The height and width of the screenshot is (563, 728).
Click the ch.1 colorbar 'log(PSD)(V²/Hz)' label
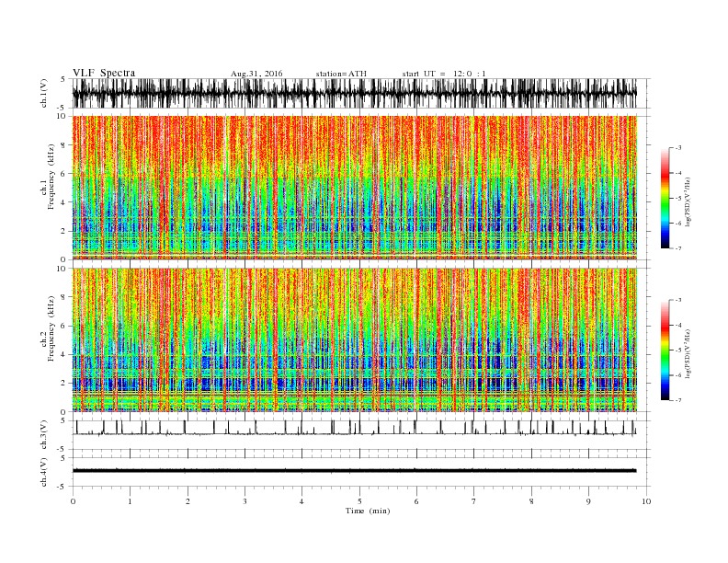click(x=688, y=203)
